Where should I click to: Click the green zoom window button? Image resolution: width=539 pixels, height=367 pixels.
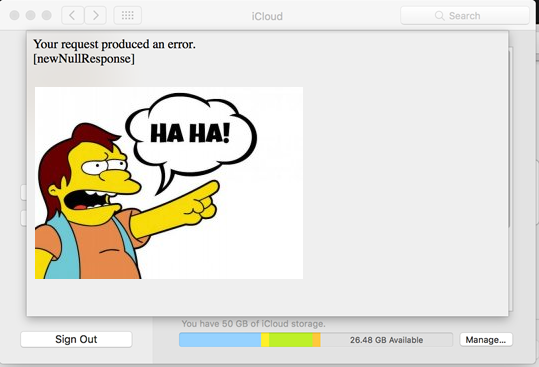(46, 15)
